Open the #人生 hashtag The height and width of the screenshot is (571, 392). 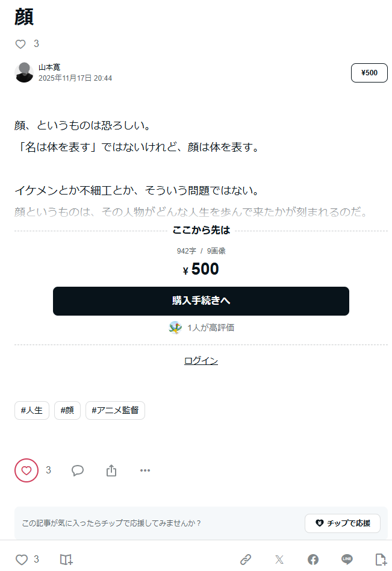tap(32, 411)
